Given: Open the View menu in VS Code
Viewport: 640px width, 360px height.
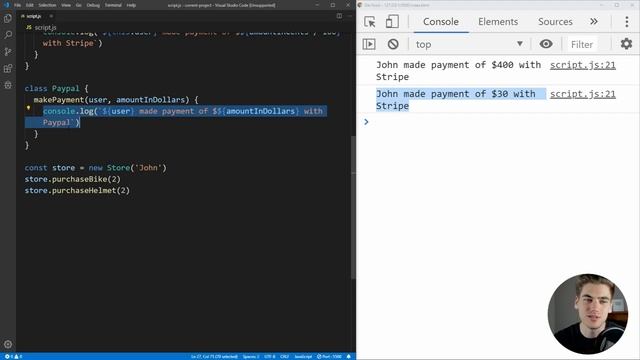Looking at the screenshot, I should [x=66, y=5].
